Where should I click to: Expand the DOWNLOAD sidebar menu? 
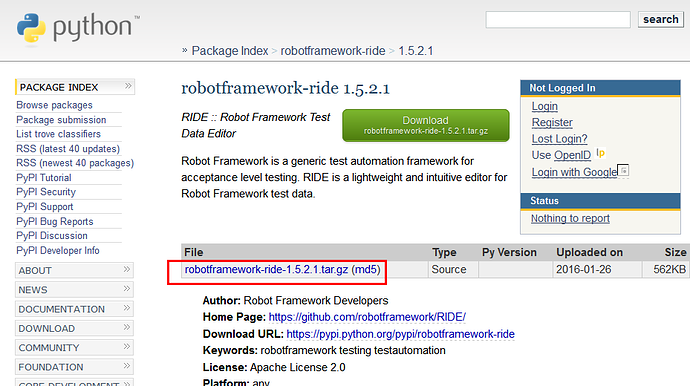click(x=74, y=328)
